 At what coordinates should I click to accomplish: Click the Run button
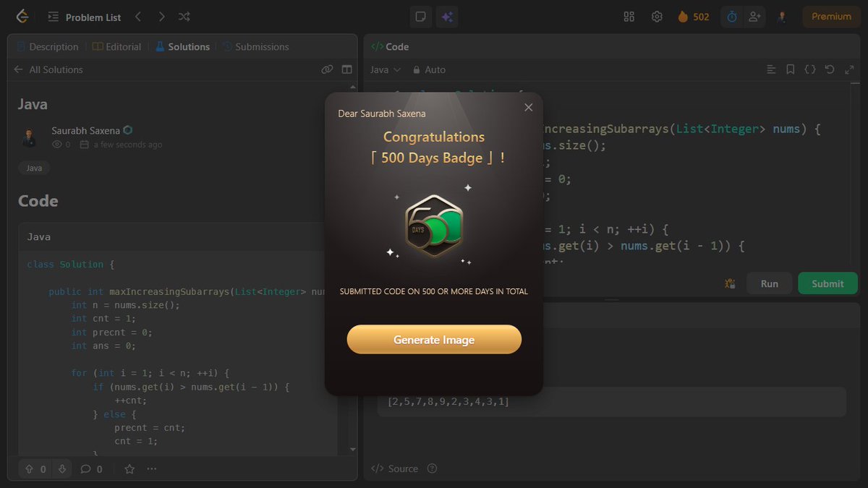tap(770, 283)
